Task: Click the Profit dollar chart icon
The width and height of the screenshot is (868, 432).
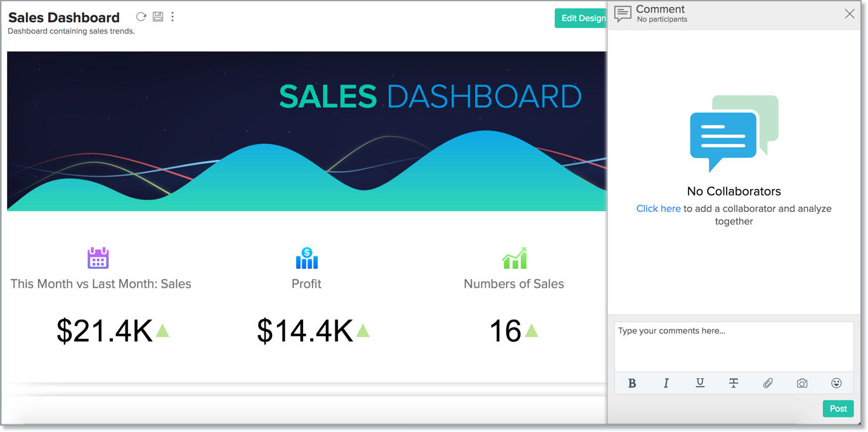Action: [x=307, y=258]
